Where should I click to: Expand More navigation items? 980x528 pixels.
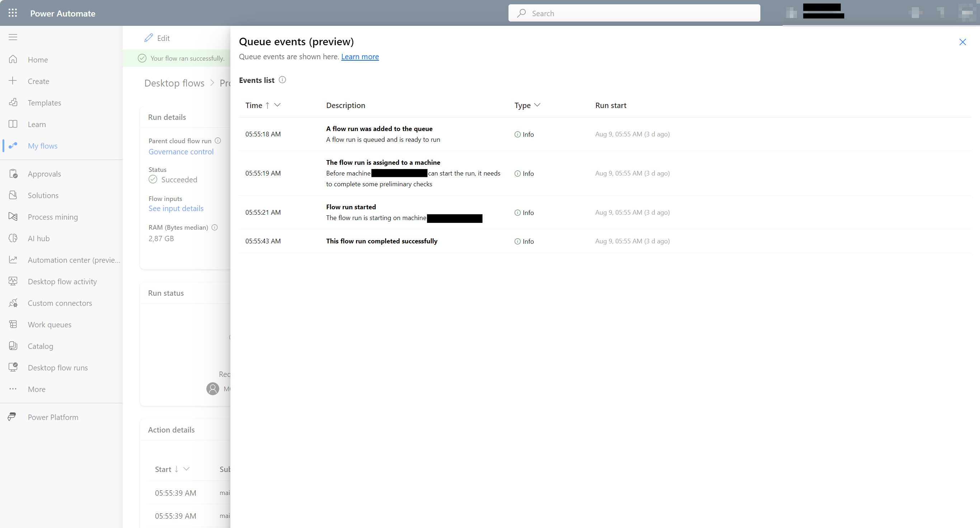click(x=36, y=388)
